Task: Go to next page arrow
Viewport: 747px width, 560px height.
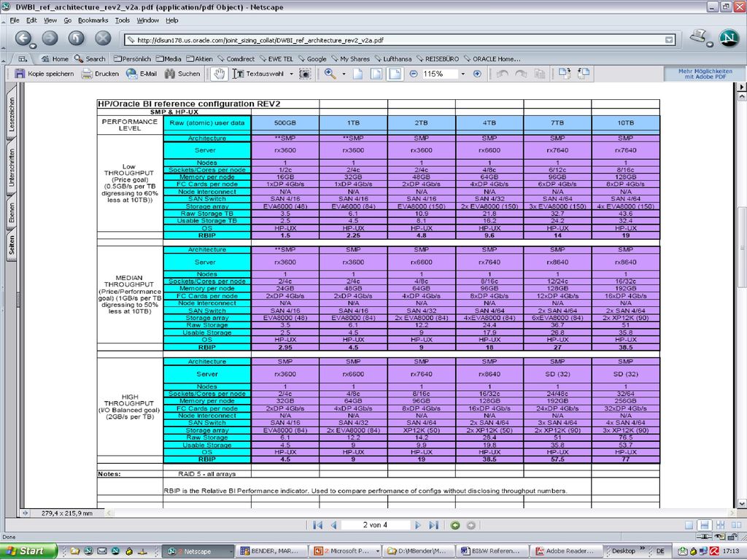Action: (418, 525)
